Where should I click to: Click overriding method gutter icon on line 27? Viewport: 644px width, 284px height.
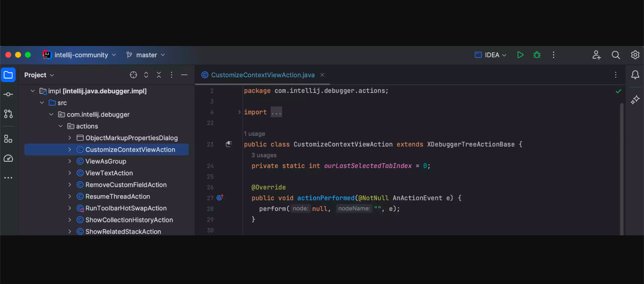coord(220,197)
